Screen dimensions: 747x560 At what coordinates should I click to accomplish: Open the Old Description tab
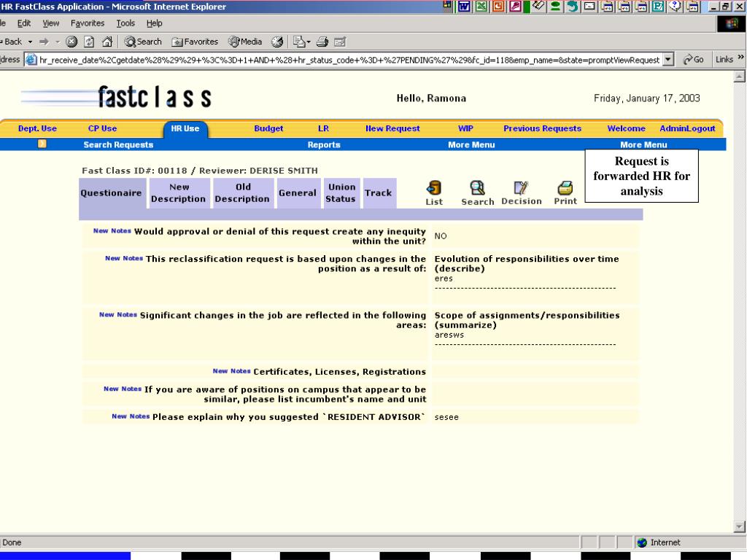pos(242,192)
